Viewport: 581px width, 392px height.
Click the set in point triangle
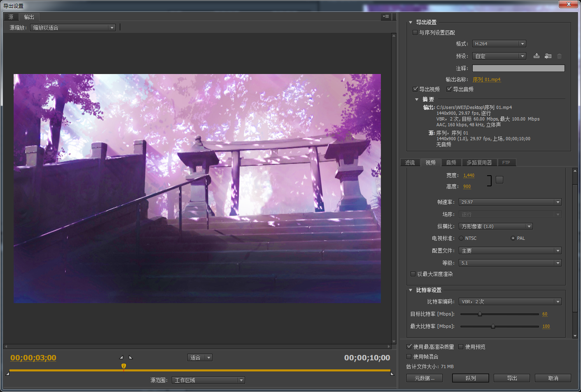(121, 357)
